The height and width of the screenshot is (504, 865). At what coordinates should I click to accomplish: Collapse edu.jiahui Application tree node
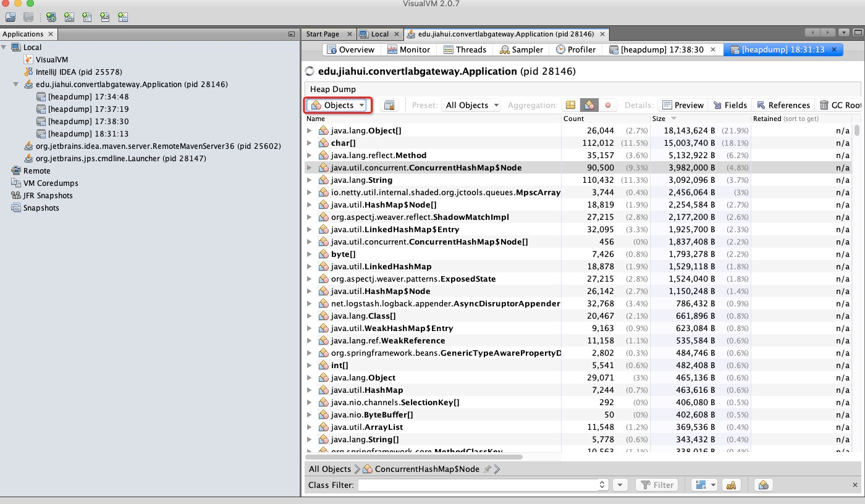[16, 84]
